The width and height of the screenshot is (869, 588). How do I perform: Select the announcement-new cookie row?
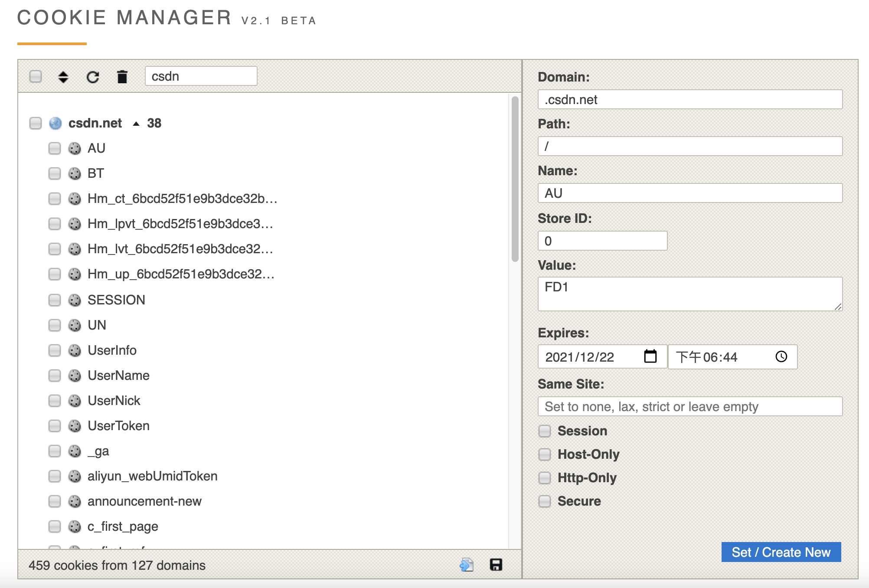click(144, 501)
